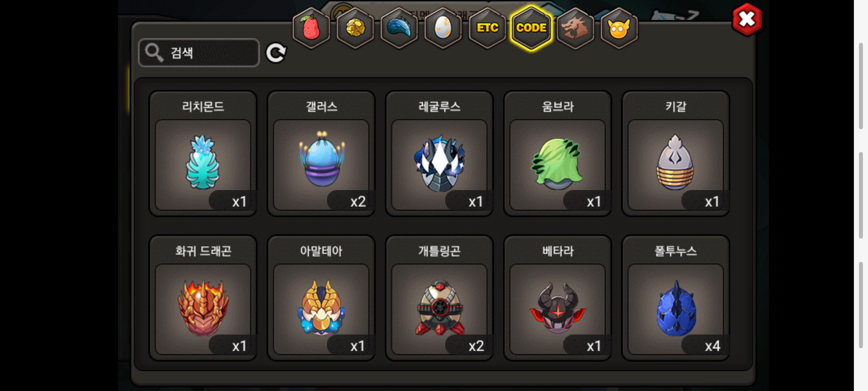Click the 검색 search field
The height and width of the screenshot is (391, 868).
click(x=199, y=53)
